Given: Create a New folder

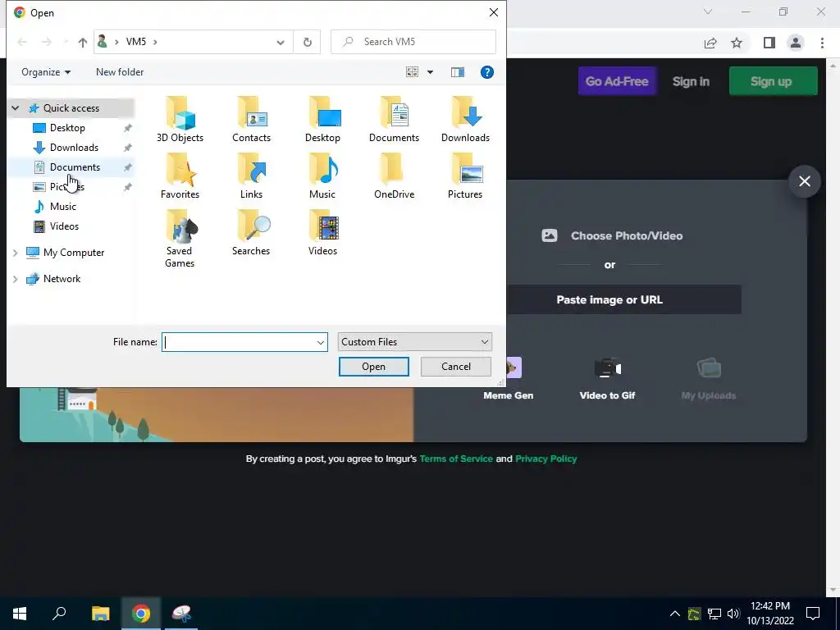Looking at the screenshot, I should 120,72.
